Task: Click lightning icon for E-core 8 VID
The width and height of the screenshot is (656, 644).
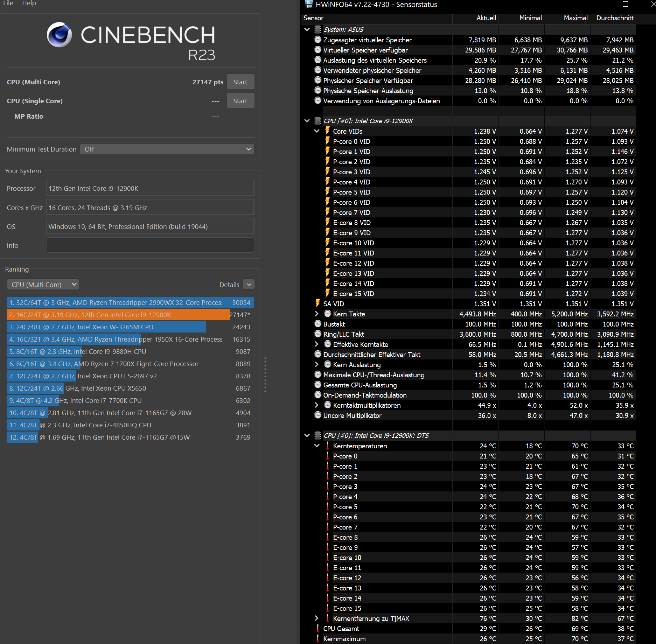Action: pyautogui.click(x=328, y=222)
